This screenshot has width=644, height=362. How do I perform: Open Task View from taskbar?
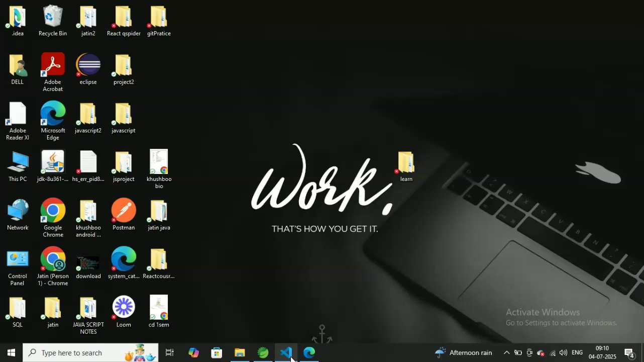tap(170, 353)
